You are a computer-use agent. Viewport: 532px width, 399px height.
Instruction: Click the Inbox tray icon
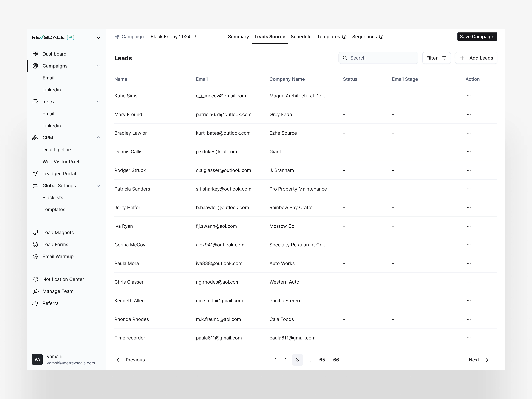point(35,102)
